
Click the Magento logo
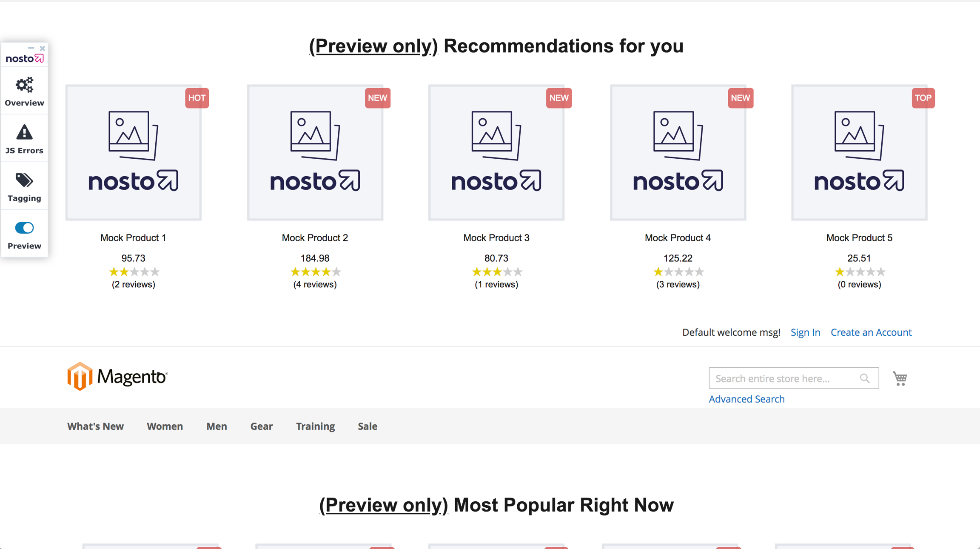coord(117,377)
